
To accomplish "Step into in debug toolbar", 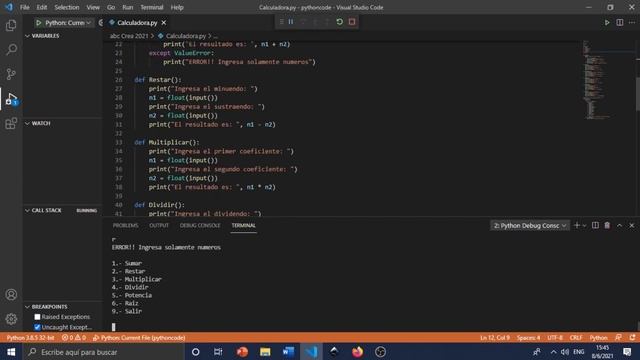I will coord(316,22).
